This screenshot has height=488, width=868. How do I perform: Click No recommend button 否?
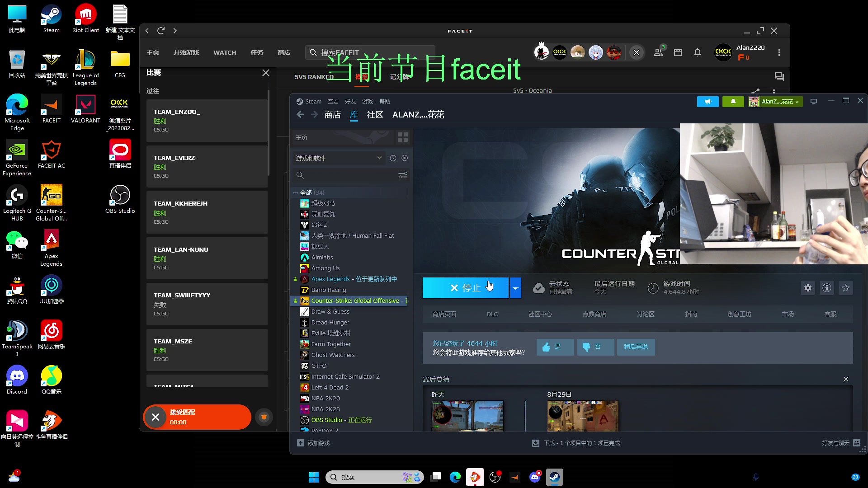595,347
